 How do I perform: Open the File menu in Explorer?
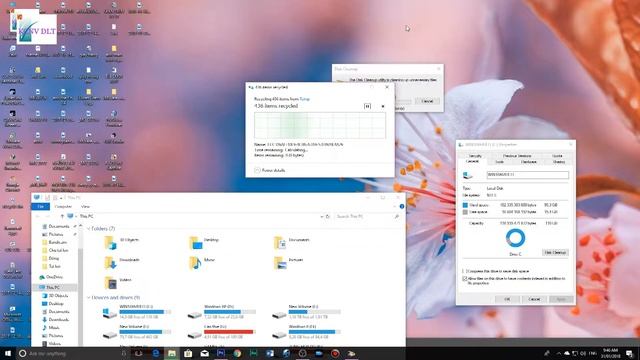[x=40, y=207]
